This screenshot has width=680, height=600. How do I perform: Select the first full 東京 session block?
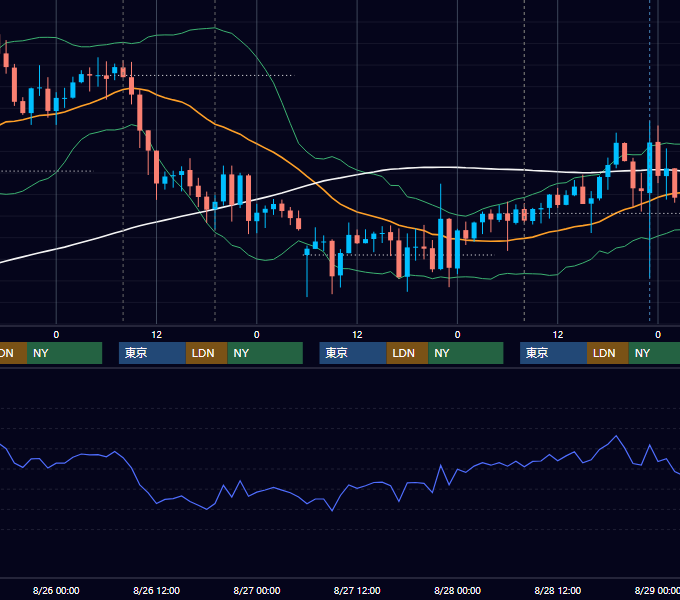click(152, 353)
